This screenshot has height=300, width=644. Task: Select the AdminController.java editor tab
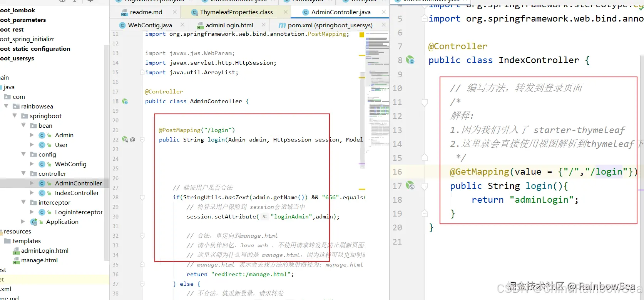pyautogui.click(x=341, y=12)
